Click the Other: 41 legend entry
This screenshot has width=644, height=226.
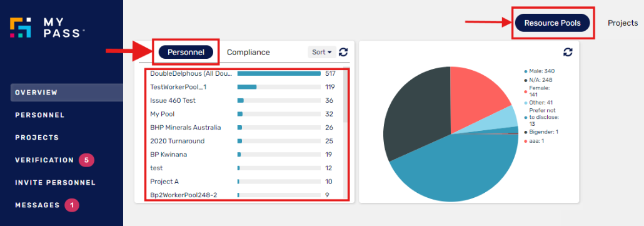coord(538,102)
